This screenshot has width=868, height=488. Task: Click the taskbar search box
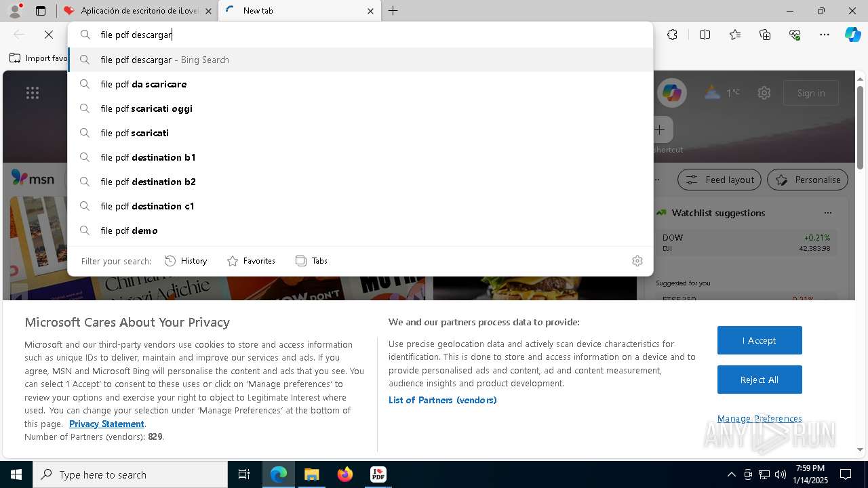pyautogui.click(x=130, y=474)
